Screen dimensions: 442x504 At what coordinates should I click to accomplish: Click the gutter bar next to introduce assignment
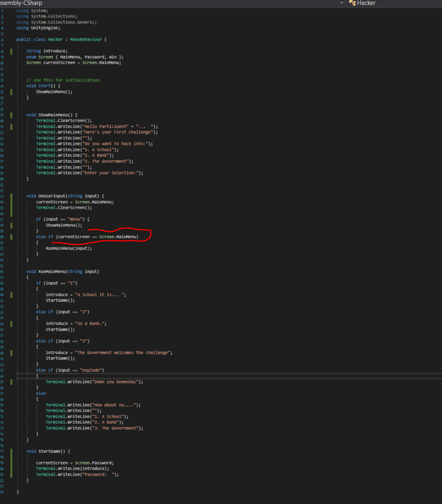coord(10,294)
